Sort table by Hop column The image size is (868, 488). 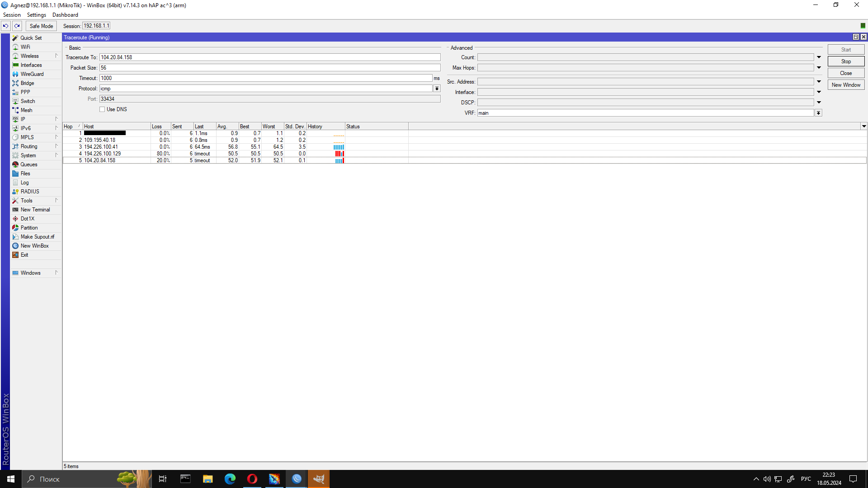point(72,127)
